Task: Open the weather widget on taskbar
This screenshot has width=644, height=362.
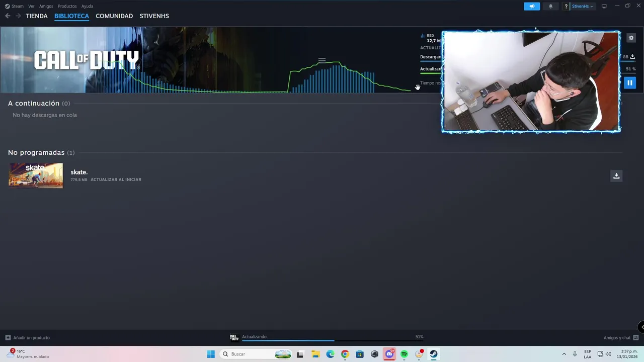Action: 28,354
